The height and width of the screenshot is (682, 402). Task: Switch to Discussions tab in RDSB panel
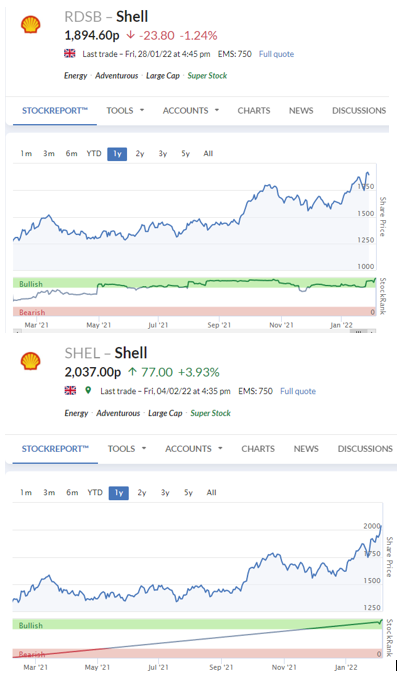[359, 110]
